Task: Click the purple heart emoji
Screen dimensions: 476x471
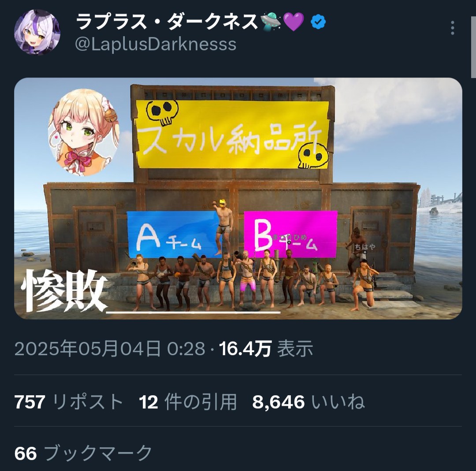Action: click(x=293, y=22)
